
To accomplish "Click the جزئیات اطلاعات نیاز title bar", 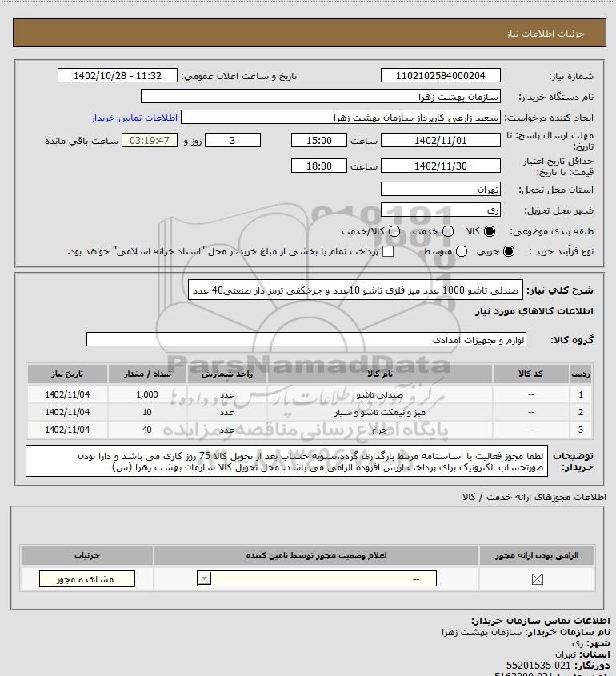I will click(x=310, y=33).
